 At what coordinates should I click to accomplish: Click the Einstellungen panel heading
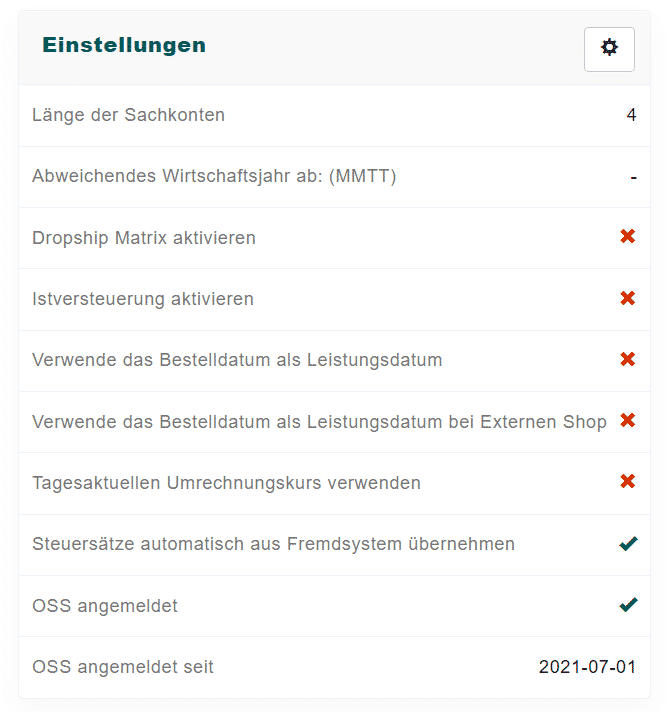(x=124, y=45)
